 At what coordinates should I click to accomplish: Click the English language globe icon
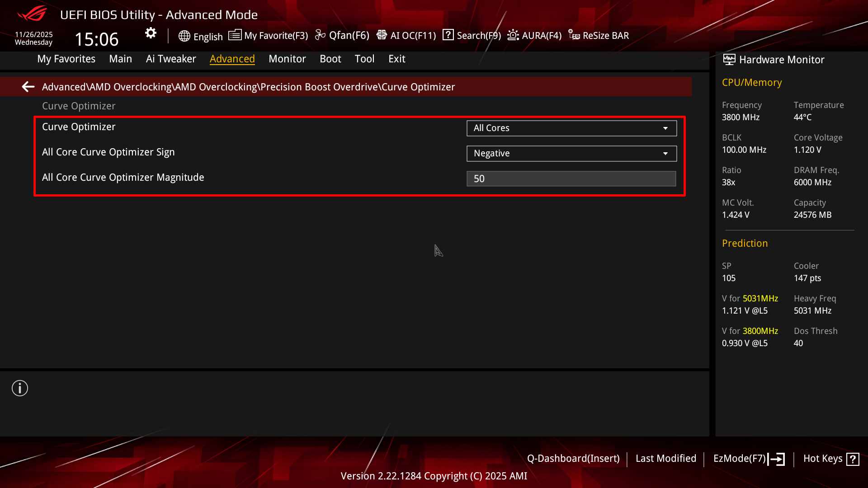(184, 36)
